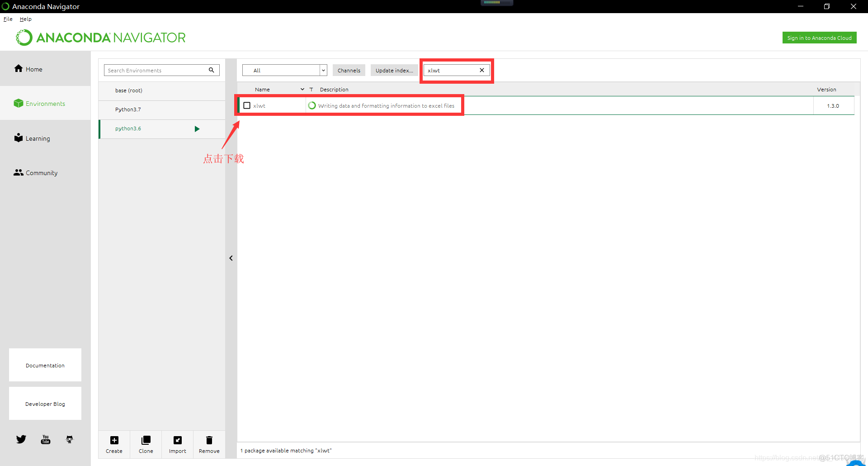868x466 pixels.
Task: Open the Developer Blog link
Action: (x=45, y=404)
